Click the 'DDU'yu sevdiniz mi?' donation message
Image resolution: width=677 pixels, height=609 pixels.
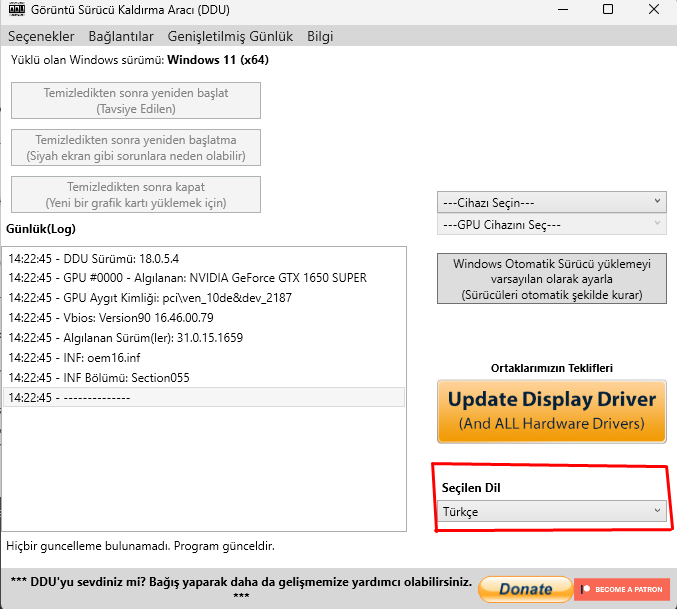[x=241, y=587]
